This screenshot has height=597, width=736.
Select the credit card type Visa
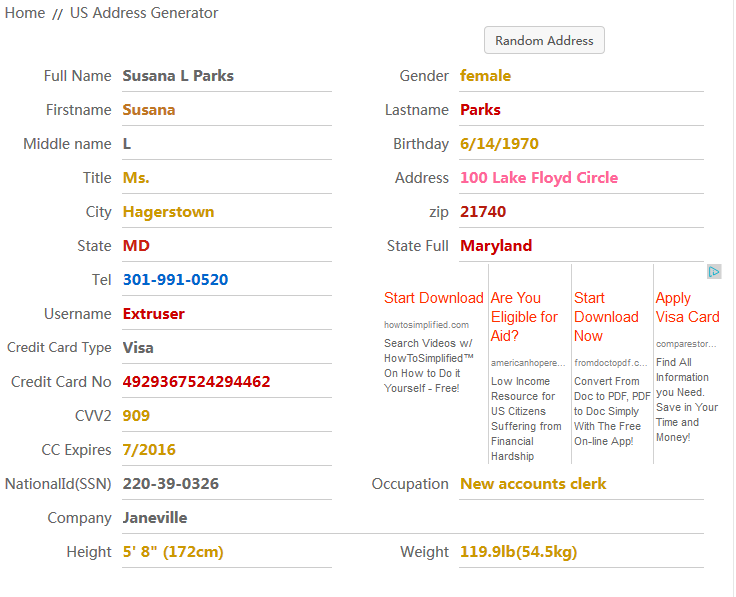(x=138, y=348)
